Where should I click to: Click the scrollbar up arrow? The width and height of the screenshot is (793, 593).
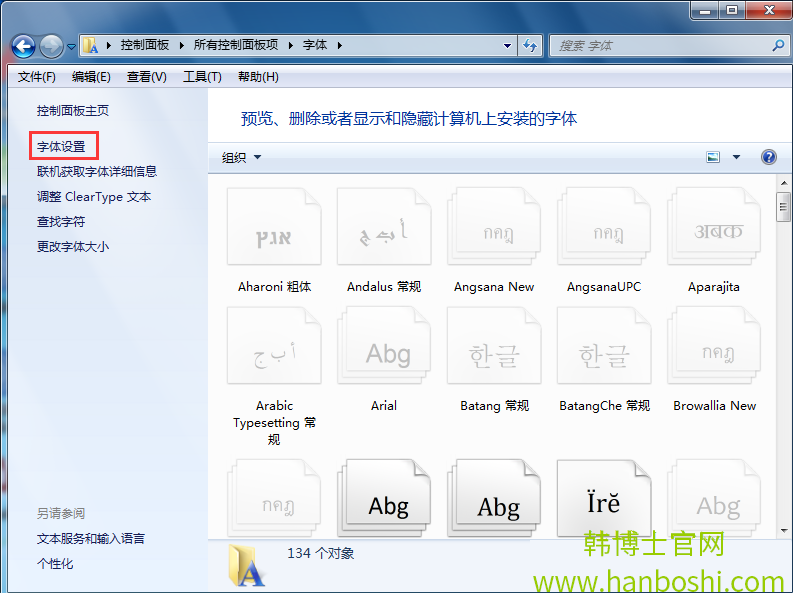click(x=784, y=183)
